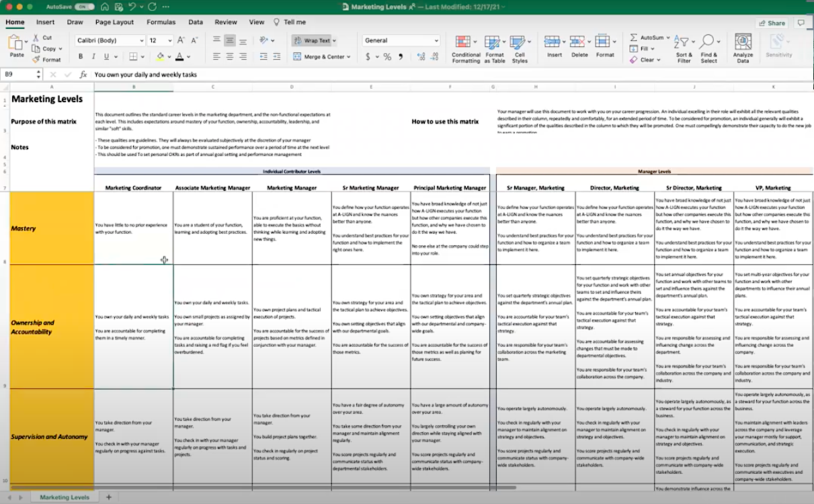Open the Copy dropdown arrow

click(60, 48)
